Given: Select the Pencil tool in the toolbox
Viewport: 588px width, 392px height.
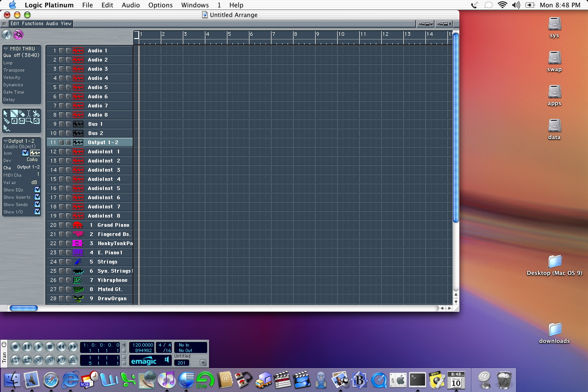Looking at the screenshot, I should pos(14,113).
